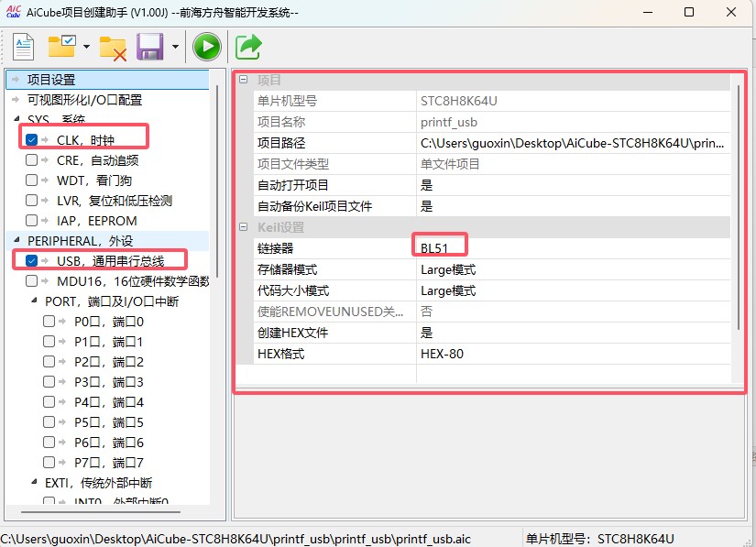Click the P3口 端口3 label

pyautogui.click(x=108, y=382)
